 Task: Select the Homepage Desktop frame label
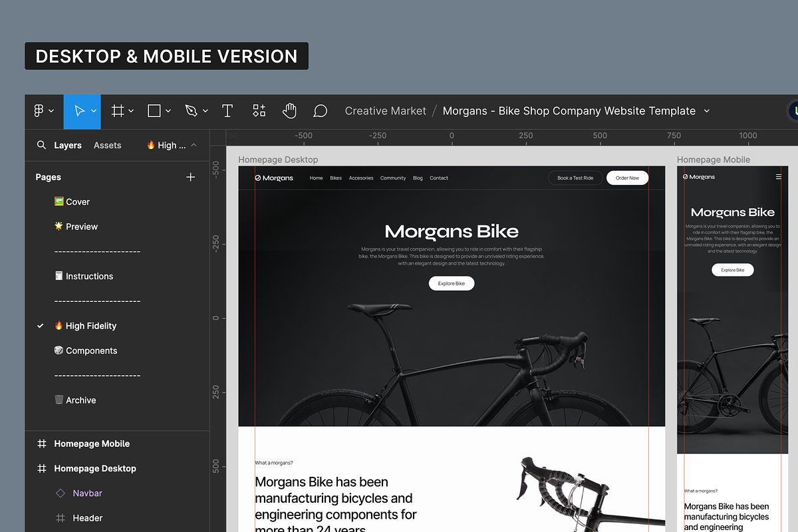coord(278,160)
